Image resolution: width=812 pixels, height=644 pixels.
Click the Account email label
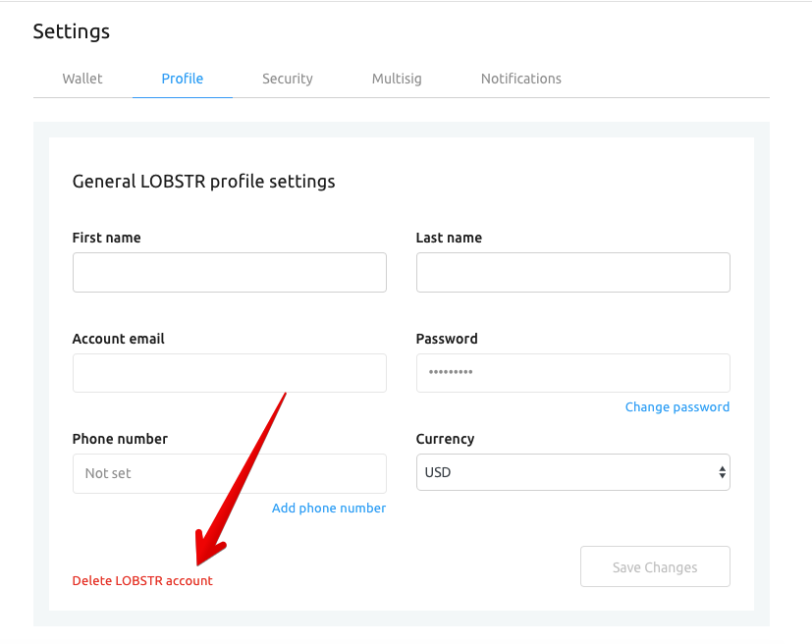pyautogui.click(x=119, y=339)
